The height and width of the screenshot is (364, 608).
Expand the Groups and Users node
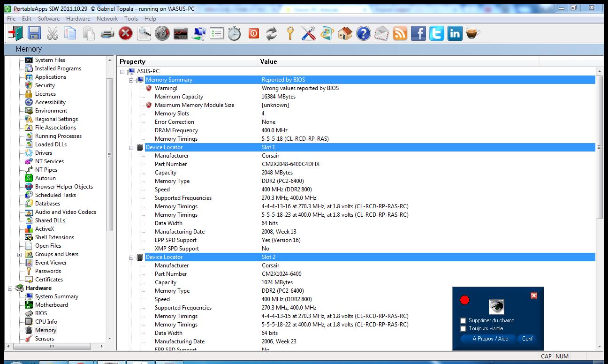click(19, 255)
